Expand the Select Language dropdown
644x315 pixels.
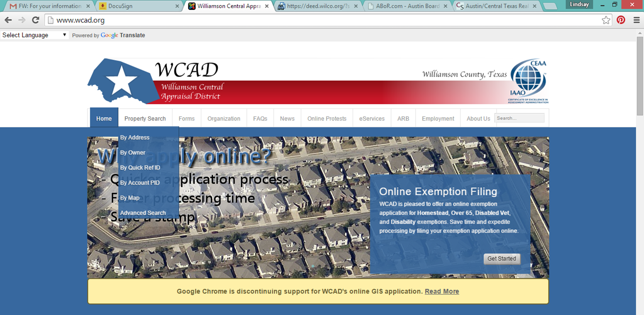35,35
